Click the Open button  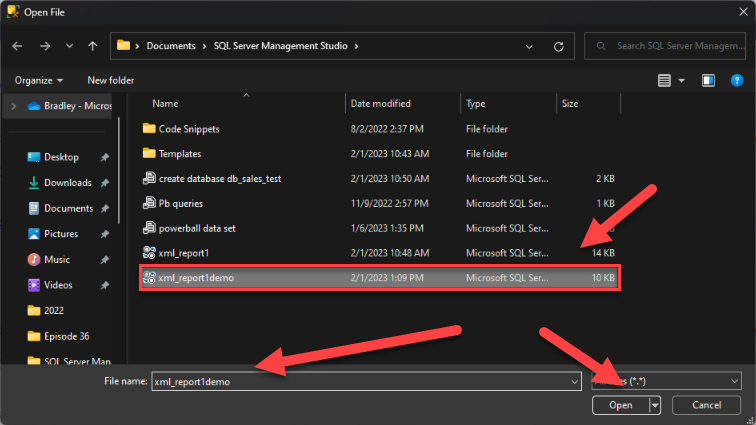click(x=621, y=405)
